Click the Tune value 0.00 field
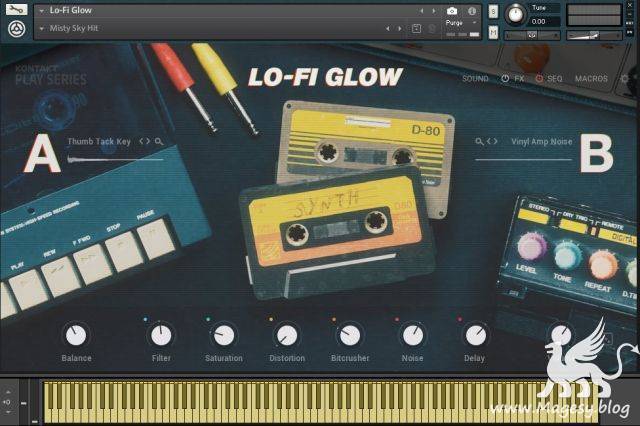The height and width of the screenshot is (426, 640). (544, 22)
